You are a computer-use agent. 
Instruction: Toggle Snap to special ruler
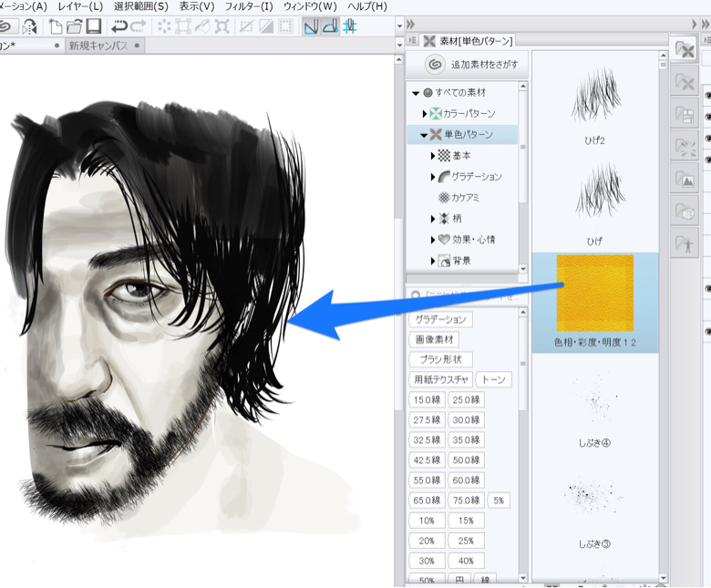point(330,26)
